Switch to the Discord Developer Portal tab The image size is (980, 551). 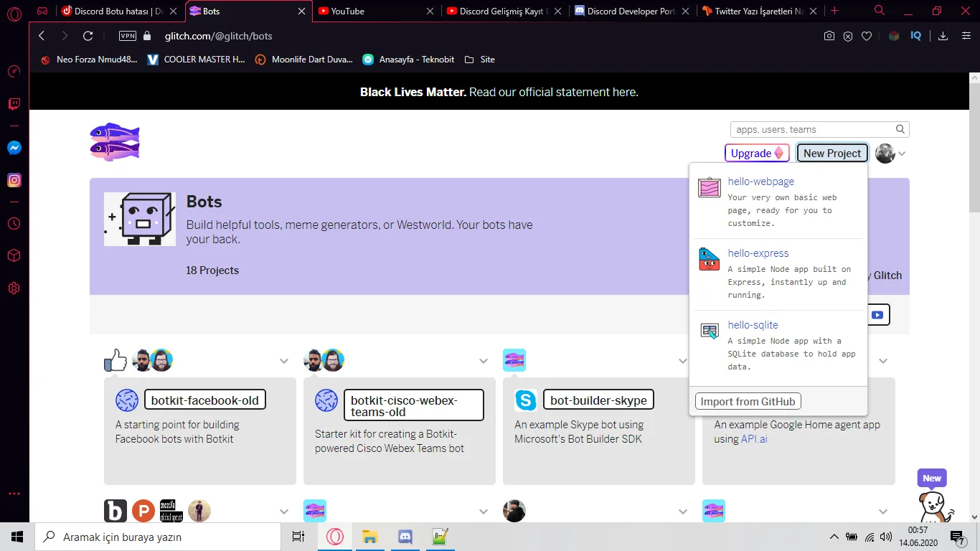coord(632,11)
